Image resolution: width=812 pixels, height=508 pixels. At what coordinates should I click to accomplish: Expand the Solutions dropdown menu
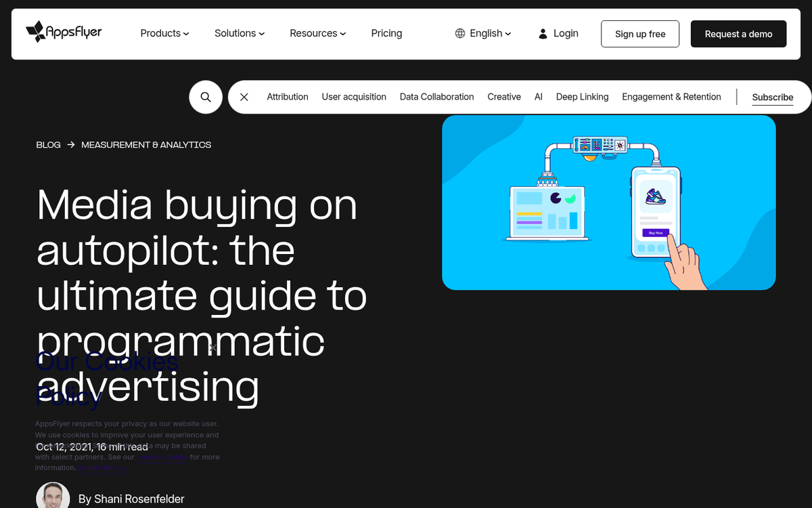tap(240, 33)
